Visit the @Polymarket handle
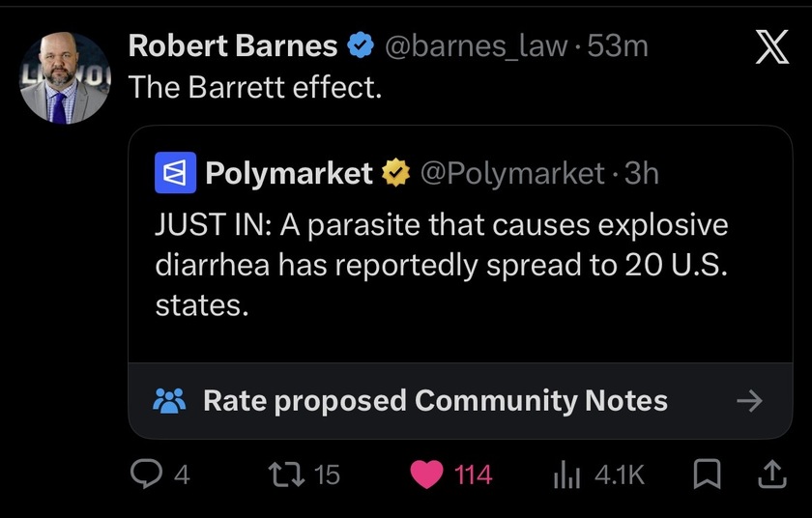The width and height of the screenshot is (812, 518). pos(512,173)
